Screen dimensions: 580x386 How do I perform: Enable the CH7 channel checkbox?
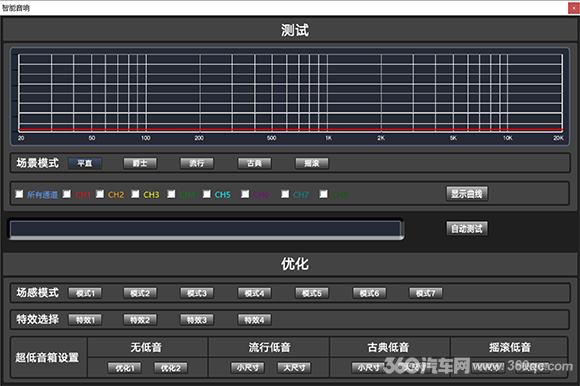pyautogui.click(x=285, y=194)
